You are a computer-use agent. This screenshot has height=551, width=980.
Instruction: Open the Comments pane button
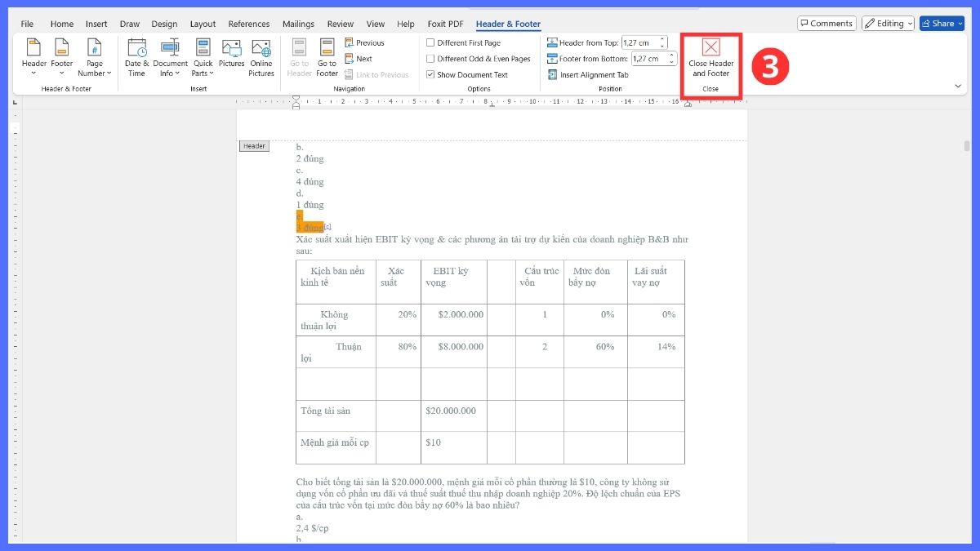coord(826,24)
